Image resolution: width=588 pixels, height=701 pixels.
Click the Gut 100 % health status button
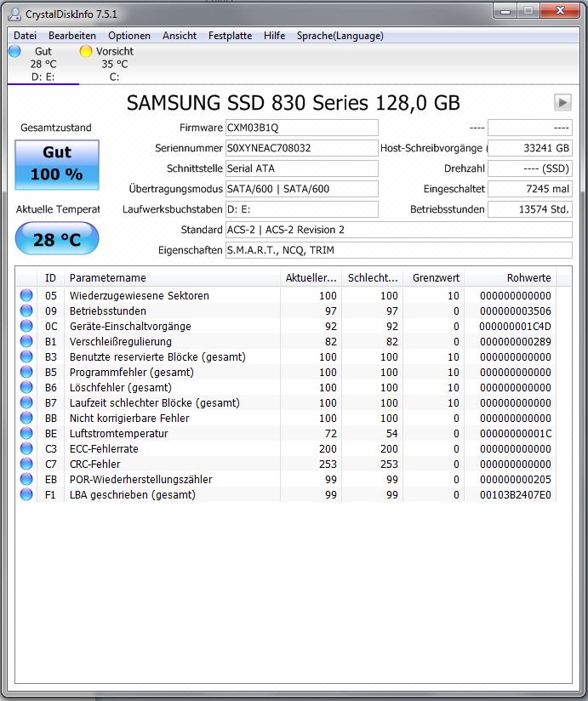(57, 164)
